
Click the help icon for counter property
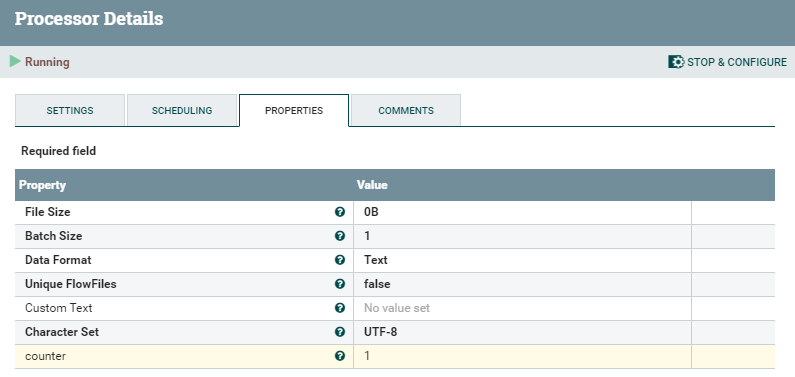pyautogui.click(x=340, y=356)
